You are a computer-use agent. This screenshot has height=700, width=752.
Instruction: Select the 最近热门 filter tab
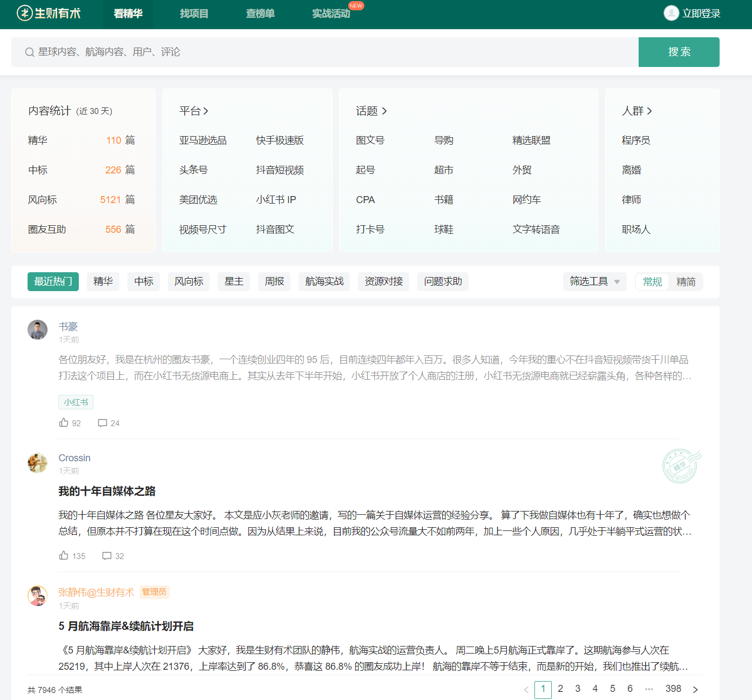53,281
